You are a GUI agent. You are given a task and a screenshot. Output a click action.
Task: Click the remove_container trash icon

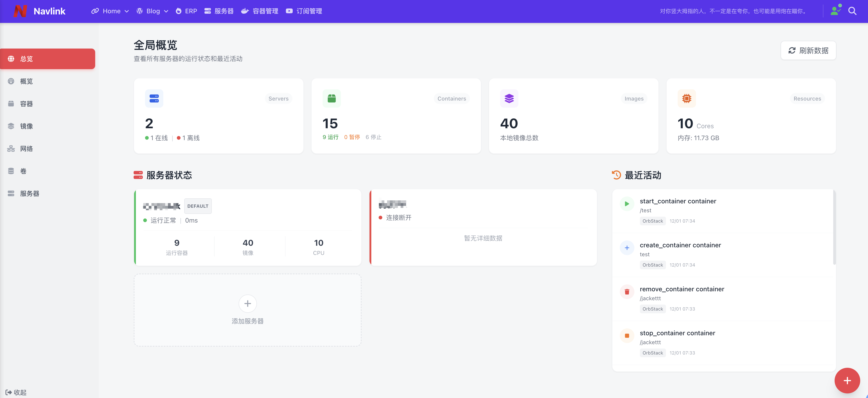(x=627, y=292)
